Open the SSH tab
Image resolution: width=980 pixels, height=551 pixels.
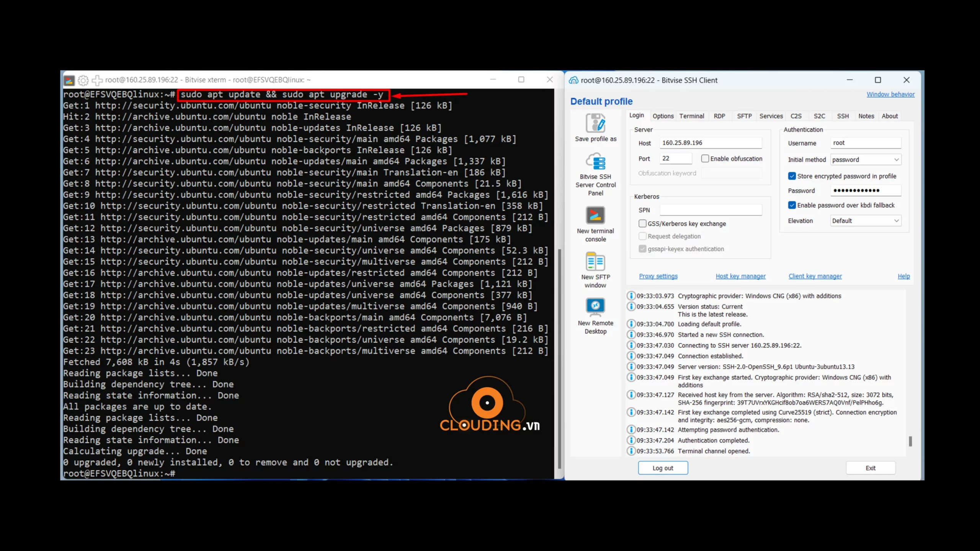843,116
